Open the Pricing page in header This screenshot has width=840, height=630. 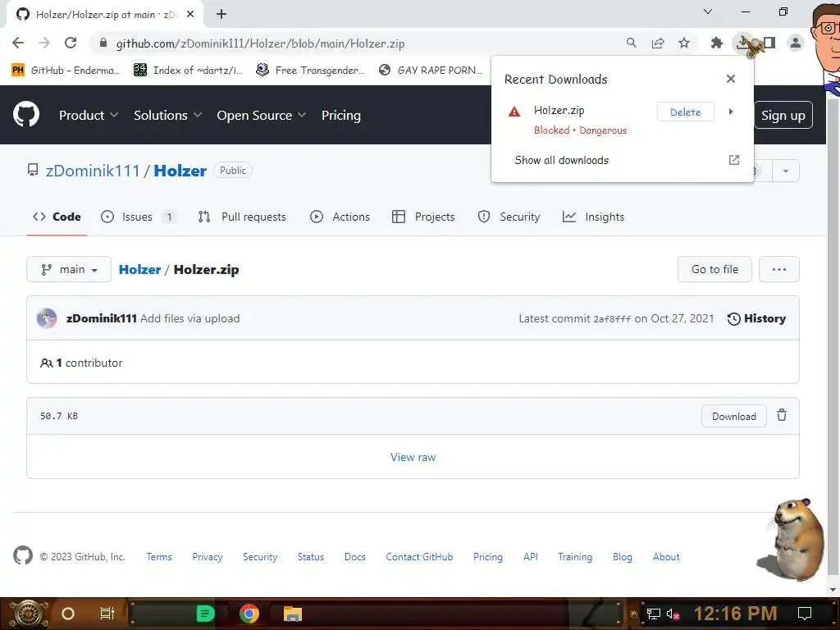[x=340, y=115]
